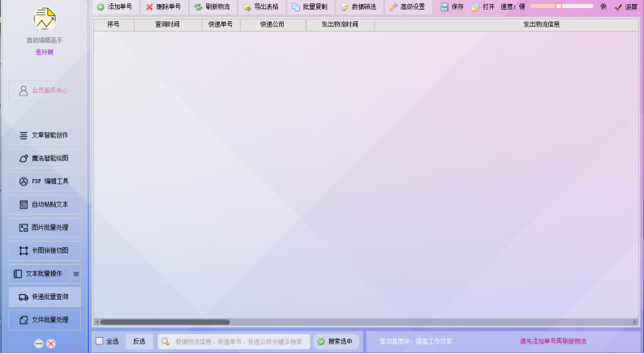644x354 pixels.
Task: Open 文章智能创作 article creation module
Action: (x=45, y=135)
